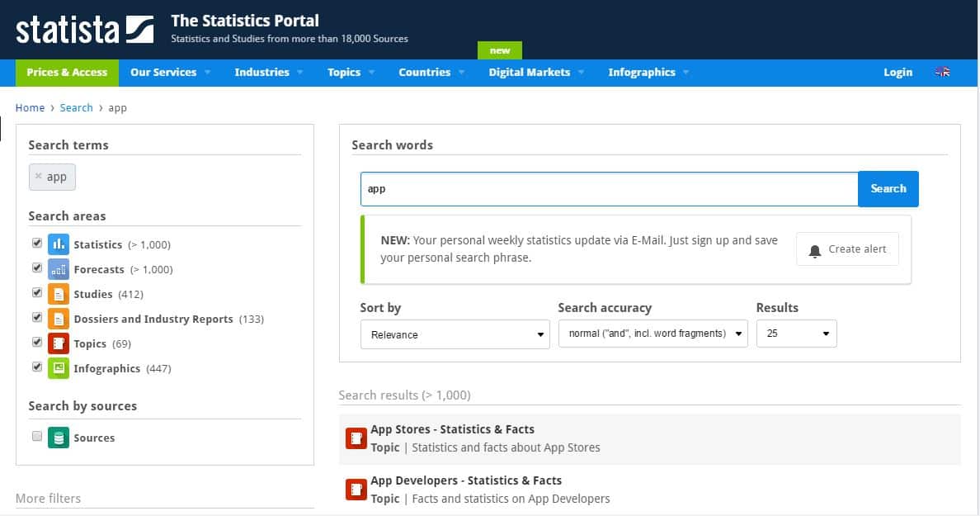Click the Dossiers and Industry Reports icon
Image resolution: width=980 pixels, height=516 pixels.
59,319
